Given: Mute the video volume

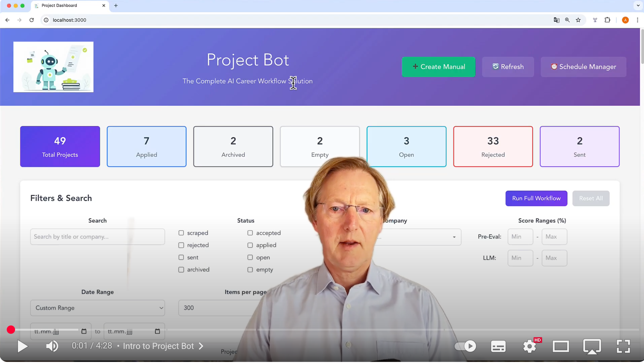Looking at the screenshot, I should coord(52,346).
